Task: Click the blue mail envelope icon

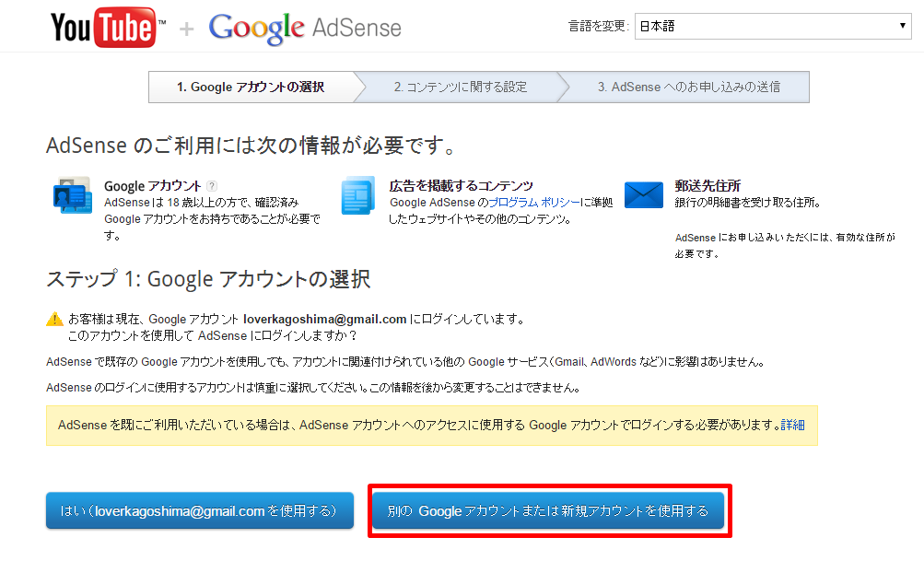Action: tap(644, 195)
